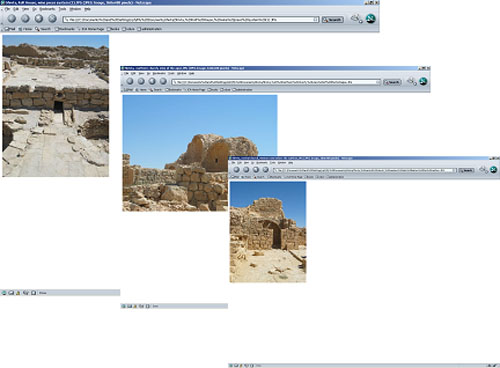Click Back button in front arched-doorway window
The height and width of the screenshot is (368, 500).
pyautogui.click(x=236, y=170)
